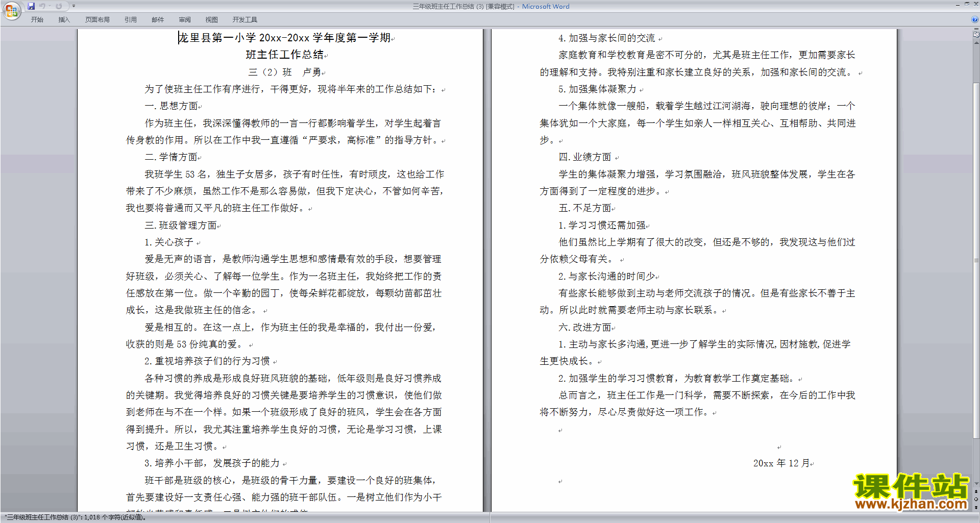Click the subheading 2.重视培养孩子们的行为习惯
Screen dimensions: 980x523
pyautogui.click(x=207, y=361)
